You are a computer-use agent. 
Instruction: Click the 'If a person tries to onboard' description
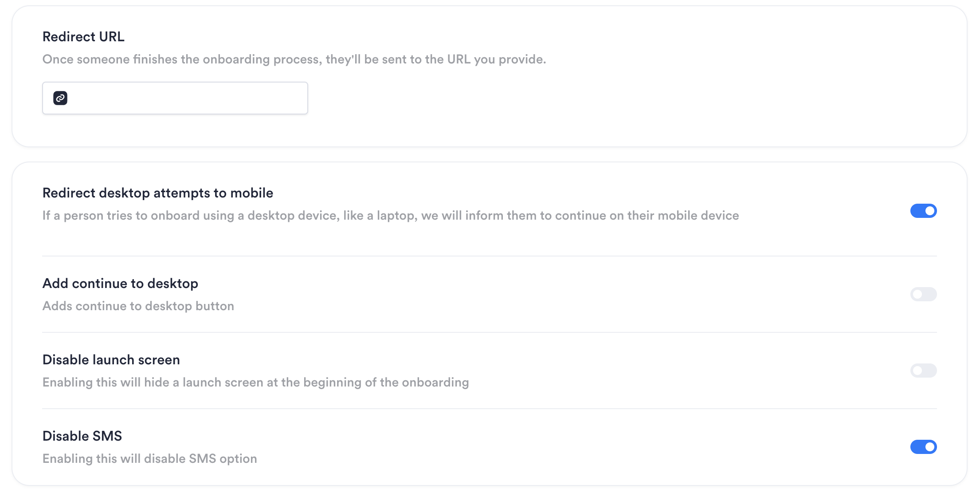(391, 216)
